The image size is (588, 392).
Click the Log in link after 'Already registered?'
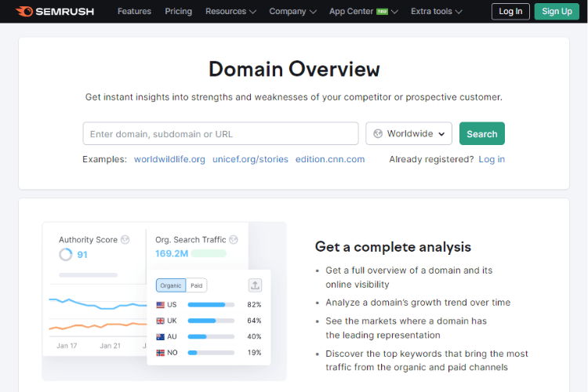pyautogui.click(x=492, y=159)
